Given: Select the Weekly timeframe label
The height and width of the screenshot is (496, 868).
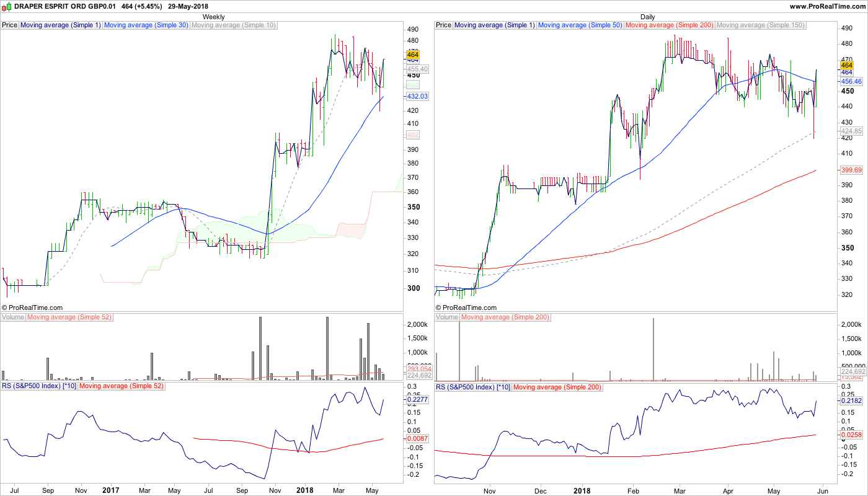Looking at the screenshot, I should (x=214, y=17).
